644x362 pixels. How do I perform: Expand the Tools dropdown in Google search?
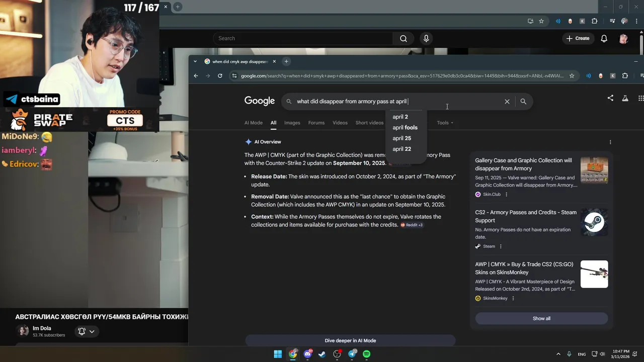[445, 123]
